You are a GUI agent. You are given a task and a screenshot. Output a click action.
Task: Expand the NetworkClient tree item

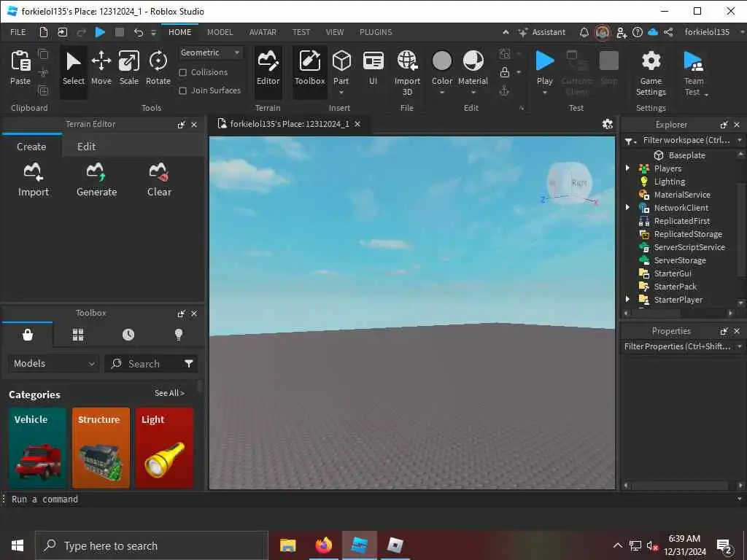(627, 207)
